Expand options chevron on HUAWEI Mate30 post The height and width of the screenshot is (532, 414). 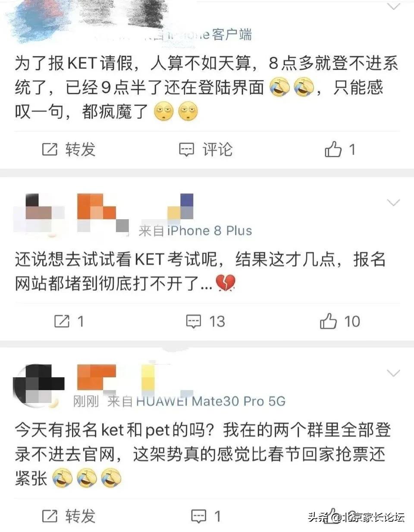394,373
